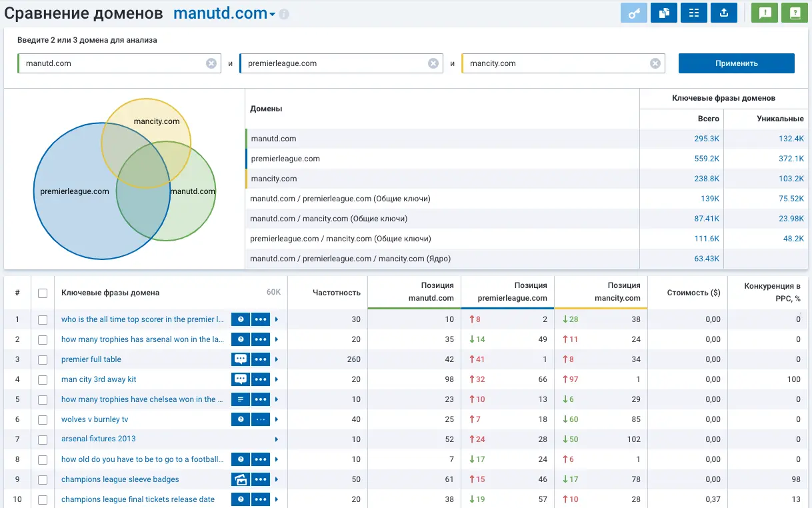Select the checkbox for arsenal fixtures 2013
Screen dimensions: 812x508
(x=43, y=439)
